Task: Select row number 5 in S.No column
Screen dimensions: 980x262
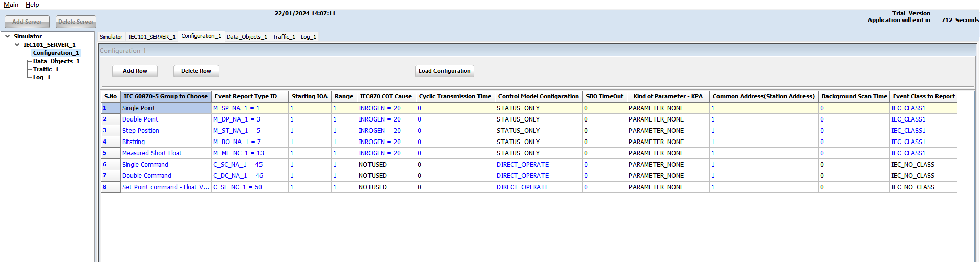Action: click(x=111, y=153)
